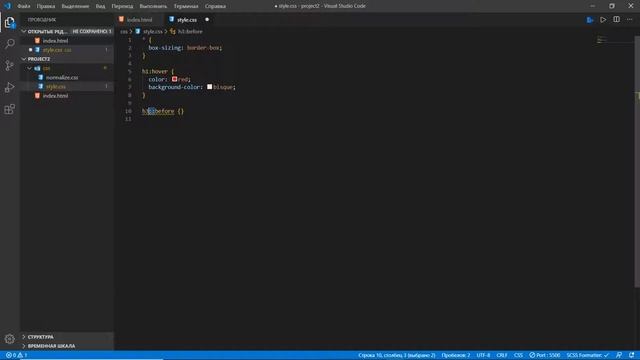This screenshot has width=640, height=360.
Task: Select style.css in the css folder
Action: (67, 87)
